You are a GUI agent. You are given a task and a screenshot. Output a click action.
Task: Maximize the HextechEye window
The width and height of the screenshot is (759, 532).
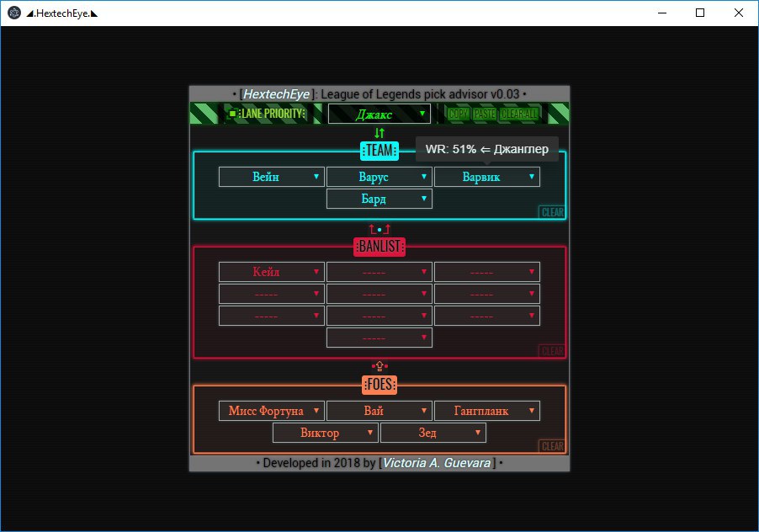[700, 13]
